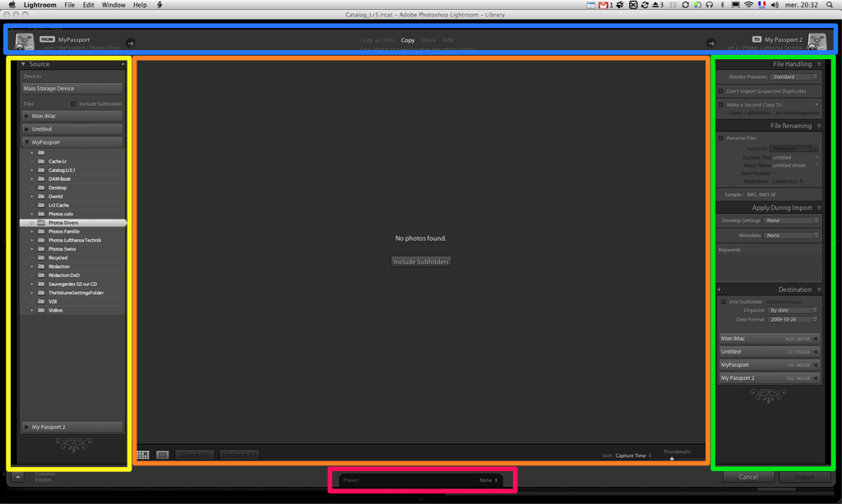Open Metadata preset dropdown
842x504 pixels.
[x=791, y=235]
